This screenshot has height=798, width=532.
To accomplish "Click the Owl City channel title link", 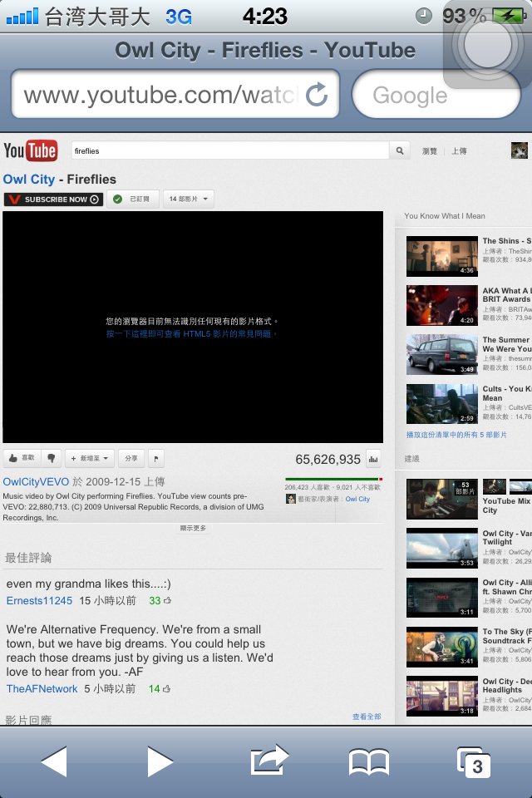I will [29, 180].
